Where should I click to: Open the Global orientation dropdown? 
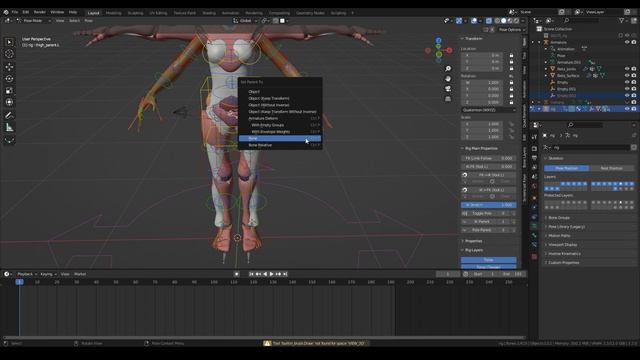click(245, 20)
